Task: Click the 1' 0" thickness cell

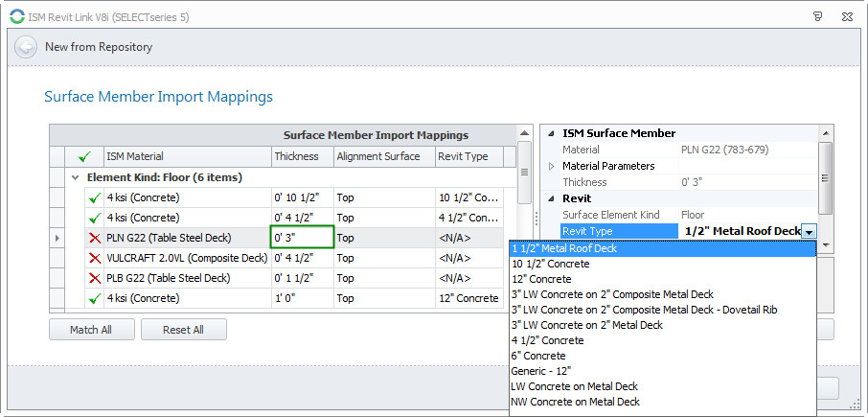Action: pyautogui.click(x=303, y=298)
